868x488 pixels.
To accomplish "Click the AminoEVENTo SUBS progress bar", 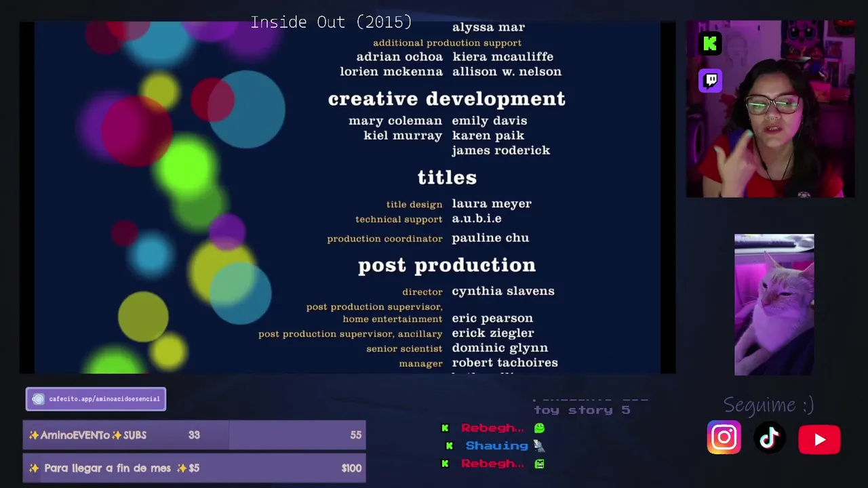I will [195, 435].
